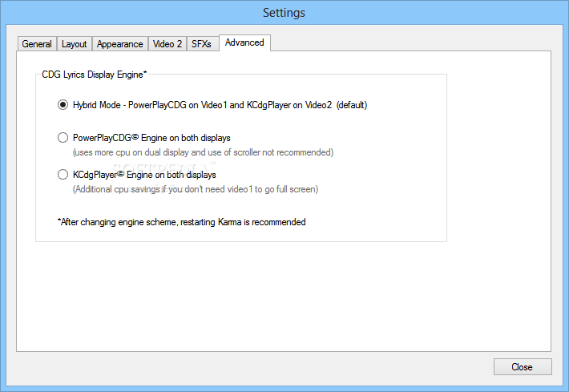569x392 pixels.
Task: Click the 'uses more cpu on dual display' note
Action: coord(204,152)
